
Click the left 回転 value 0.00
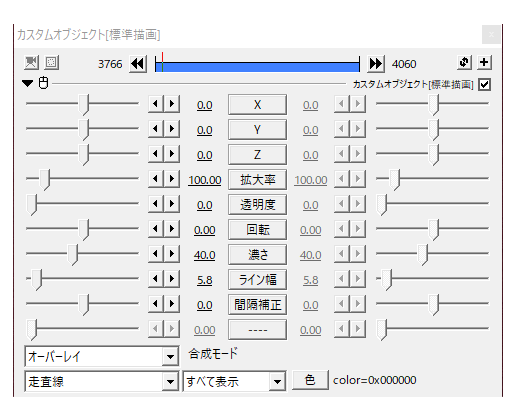[205, 230]
